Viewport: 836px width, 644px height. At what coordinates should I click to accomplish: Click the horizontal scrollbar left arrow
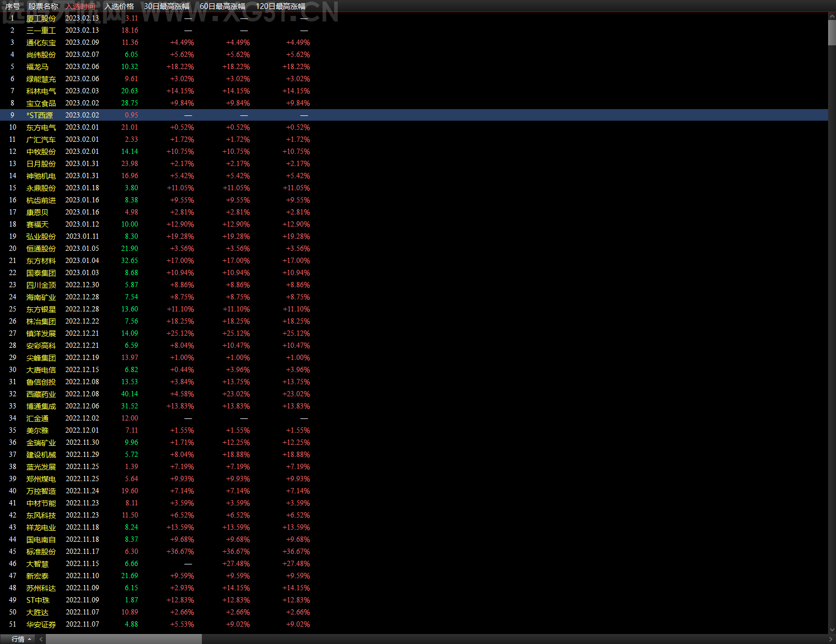click(x=41, y=639)
